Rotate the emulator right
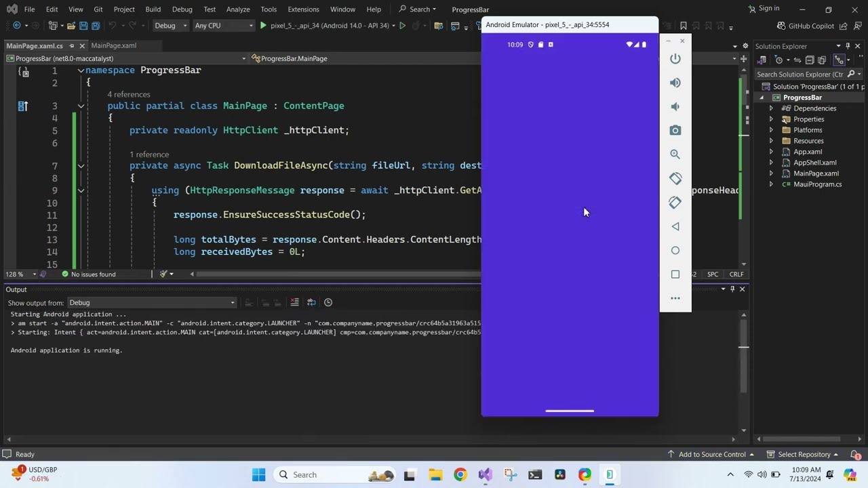Image resolution: width=868 pixels, height=488 pixels. pyautogui.click(x=675, y=202)
